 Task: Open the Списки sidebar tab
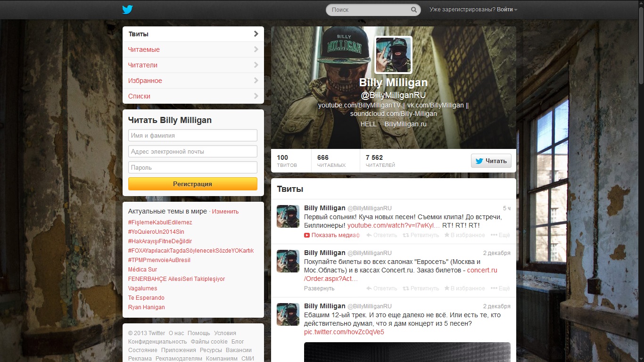tap(193, 96)
